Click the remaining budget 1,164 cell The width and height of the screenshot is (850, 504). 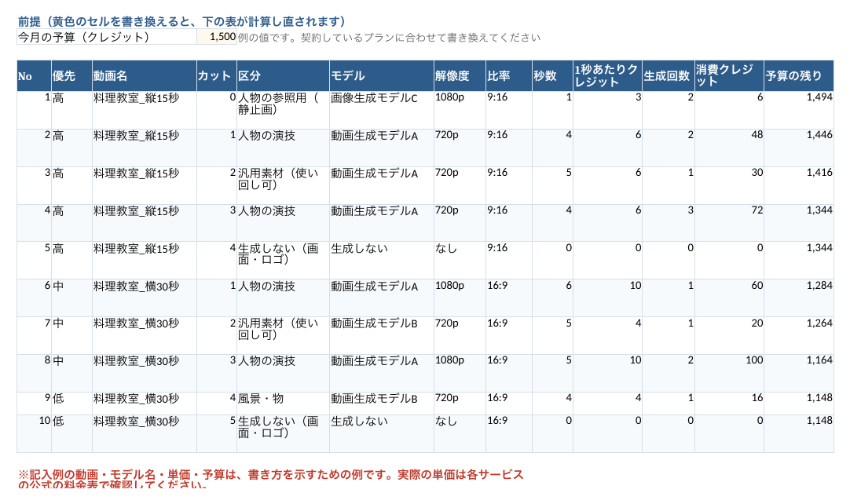(798, 374)
